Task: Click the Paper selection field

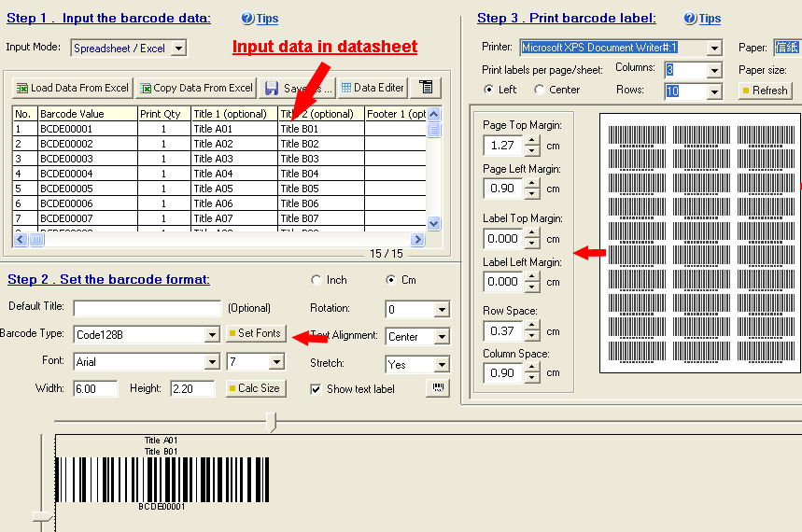Action: [x=787, y=48]
